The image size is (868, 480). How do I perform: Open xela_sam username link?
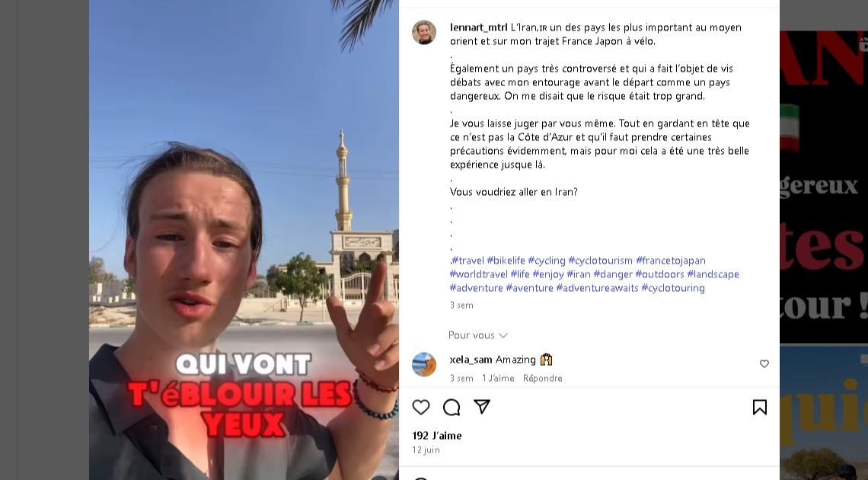click(471, 360)
